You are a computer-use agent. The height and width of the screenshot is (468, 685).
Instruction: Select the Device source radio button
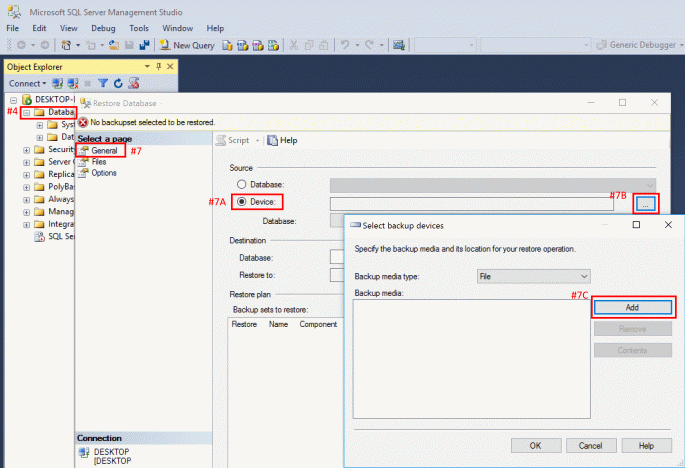coord(240,202)
